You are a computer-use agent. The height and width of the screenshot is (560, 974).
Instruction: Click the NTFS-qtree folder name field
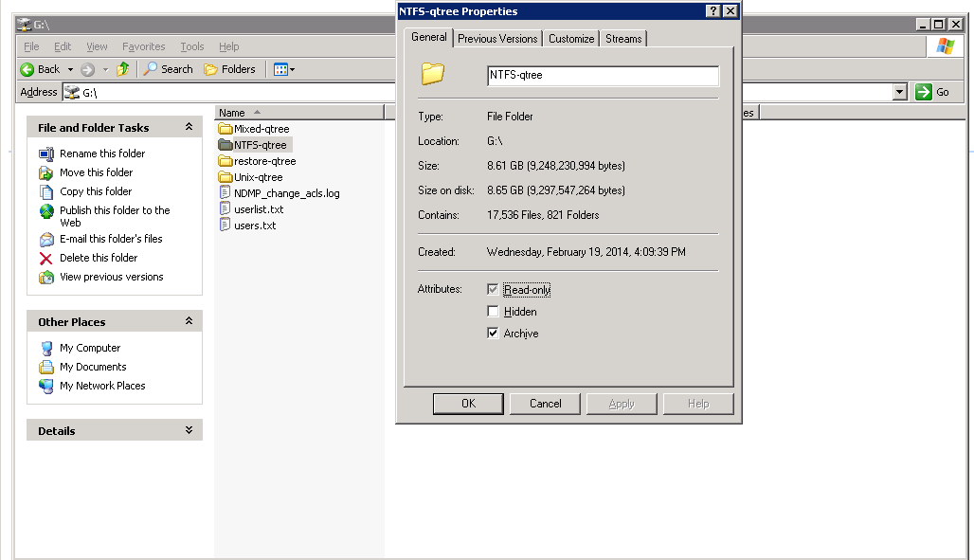(603, 76)
